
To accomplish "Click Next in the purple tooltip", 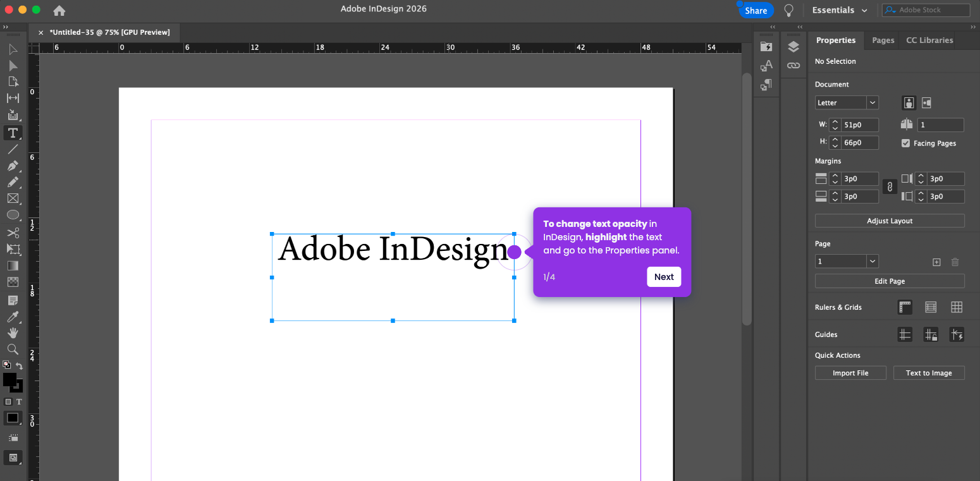I will pyautogui.click(x=664, y=277).
